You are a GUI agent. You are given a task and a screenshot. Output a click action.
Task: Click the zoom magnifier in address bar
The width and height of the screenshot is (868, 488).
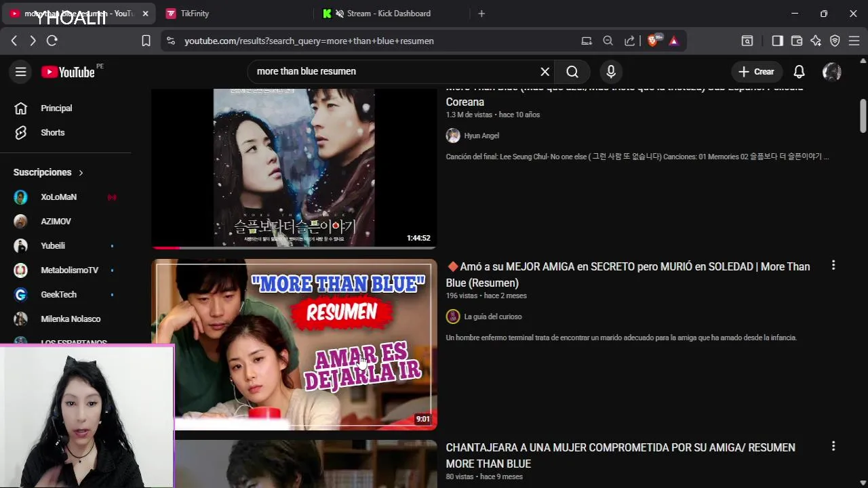point(608,41)
